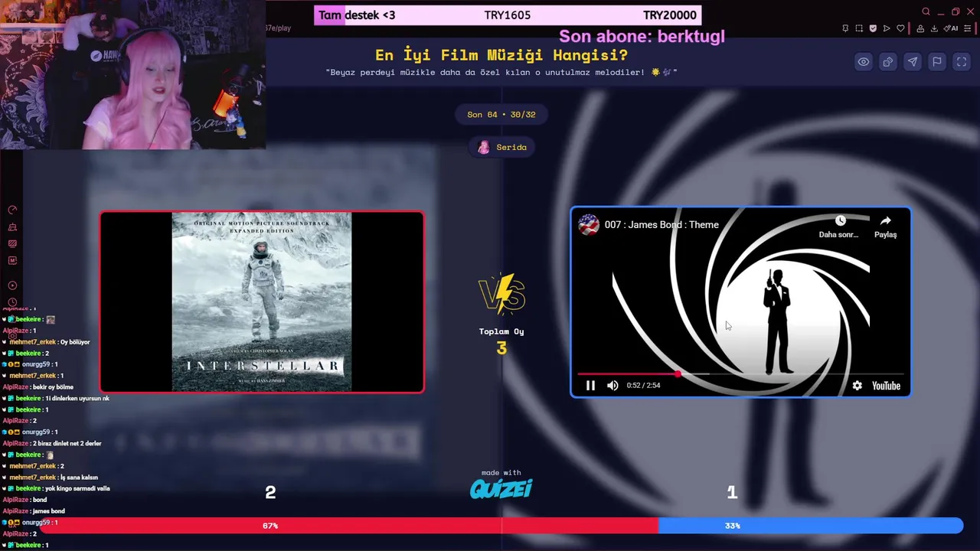Image resolution: width=980 pixels, height=551 pixels.
Task: Toggle the eye visibility button on quiz page
Action: click(x=864, y=62)
